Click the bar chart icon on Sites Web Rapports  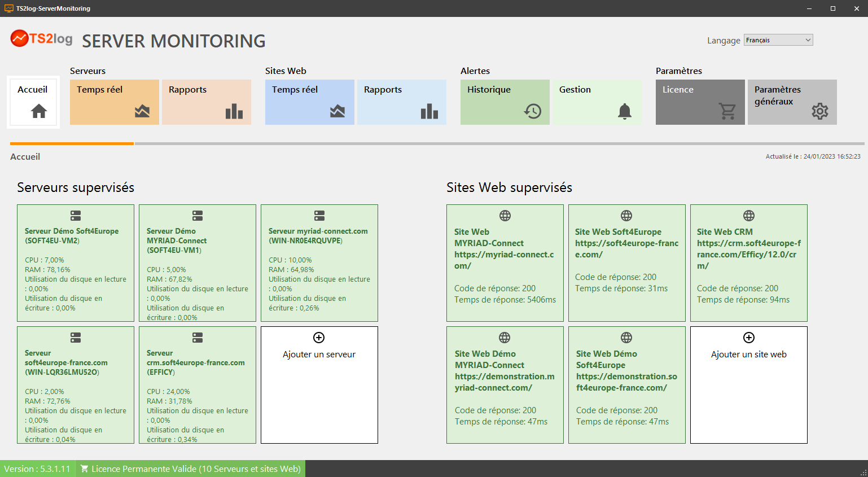coord(429,111)
